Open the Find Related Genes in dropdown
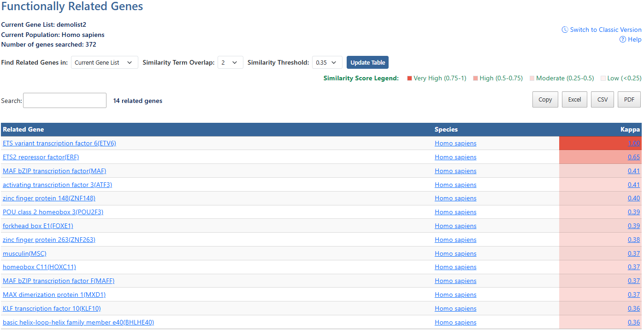The height and width of the screenshot is (331, 644). point(104,62)
